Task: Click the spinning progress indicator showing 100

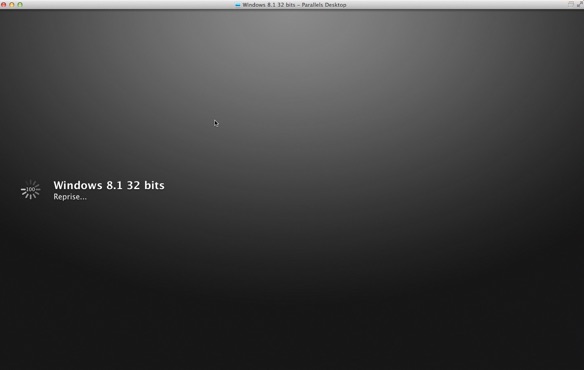Action: (x=31, y=190)
